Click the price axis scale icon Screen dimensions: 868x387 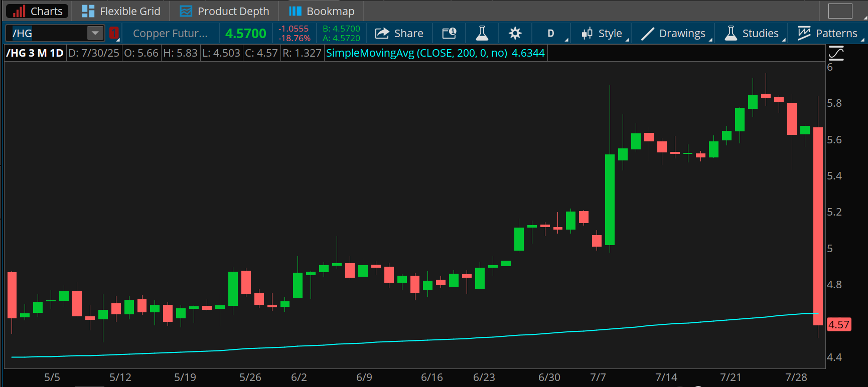(836, 53)
